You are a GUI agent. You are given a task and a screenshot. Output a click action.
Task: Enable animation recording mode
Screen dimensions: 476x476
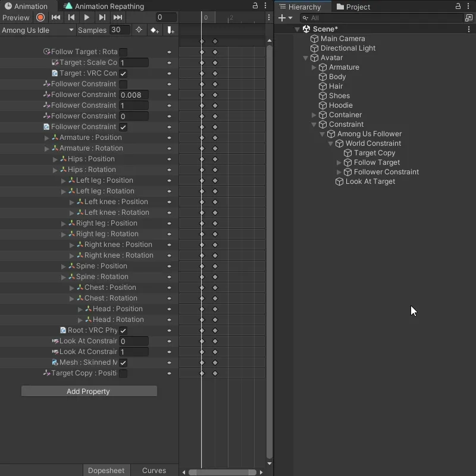click(39, 17)
